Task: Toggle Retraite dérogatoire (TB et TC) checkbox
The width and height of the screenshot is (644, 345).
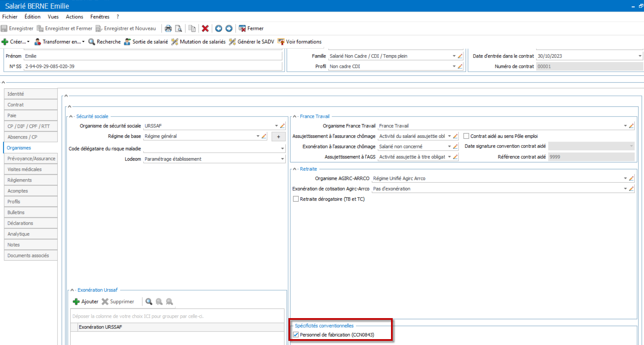Action: pos(296,199)
